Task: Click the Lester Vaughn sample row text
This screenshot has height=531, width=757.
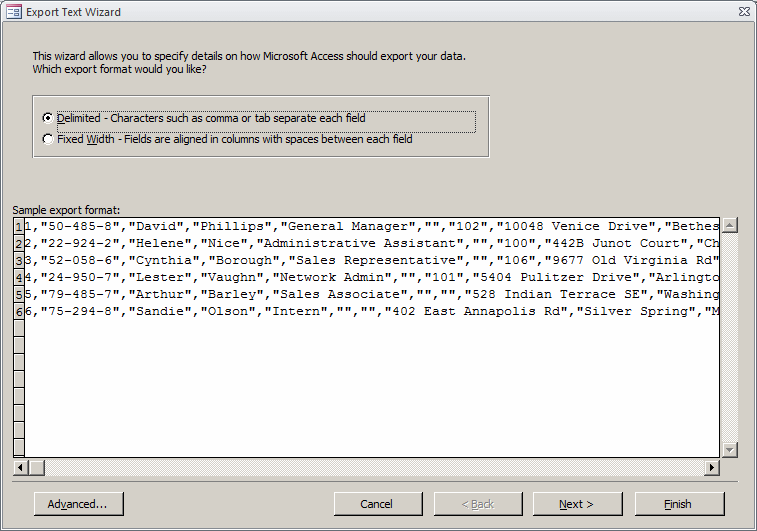Action: 372,277
